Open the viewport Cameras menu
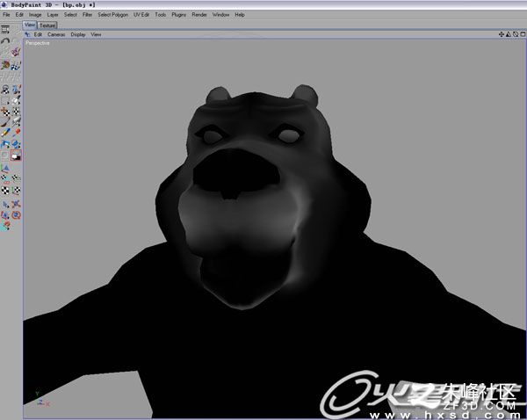 pos(56,34)
